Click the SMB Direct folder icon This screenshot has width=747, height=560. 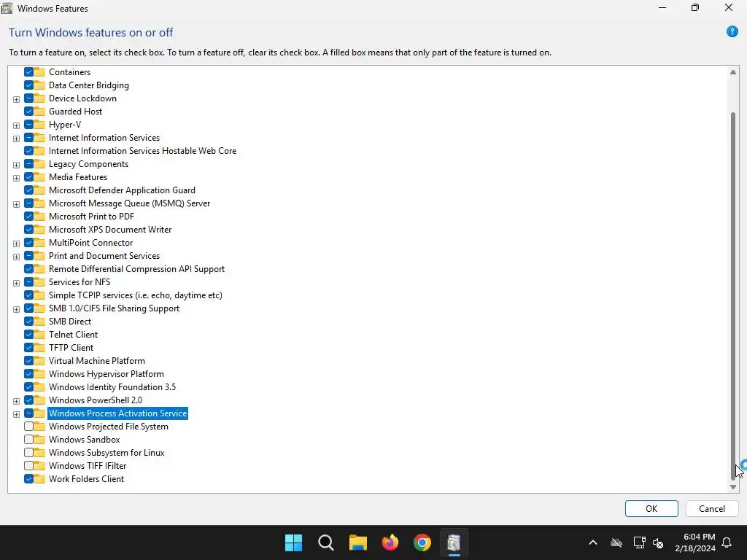pos(39,322)
